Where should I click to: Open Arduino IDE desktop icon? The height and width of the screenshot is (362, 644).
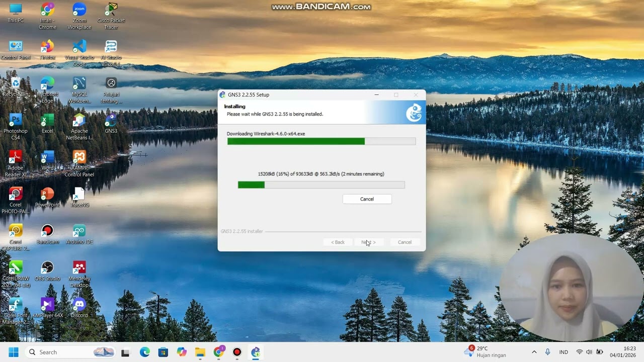click(79, 234)
